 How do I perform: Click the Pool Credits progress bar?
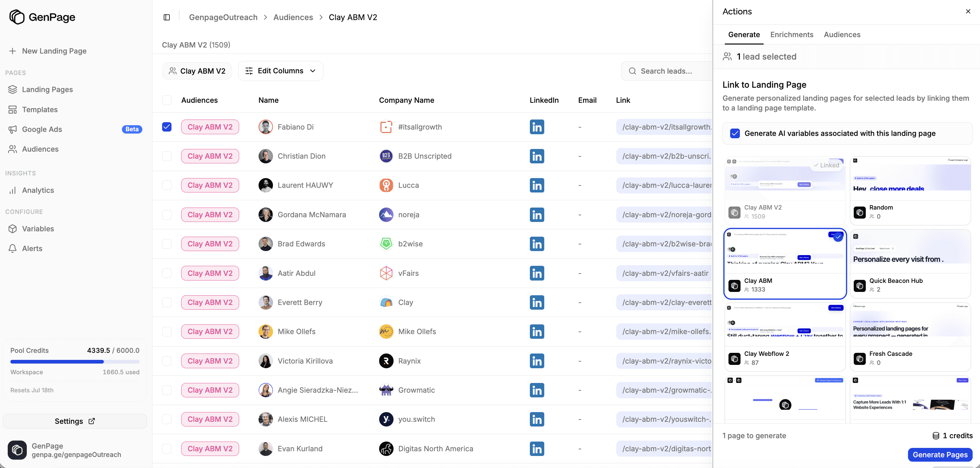coord(75,362)
